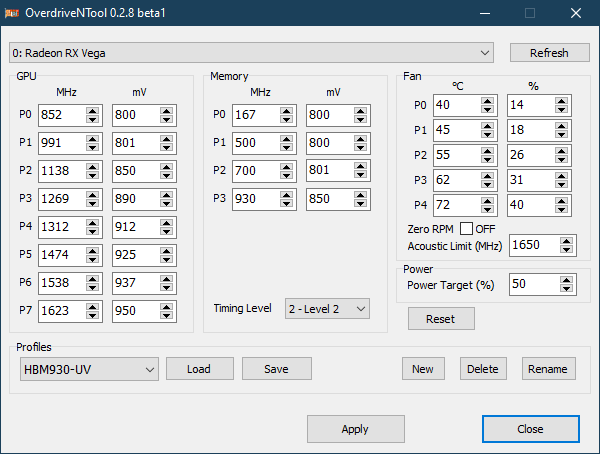Decrease GPU P1 MHz with down arrow

pos(92,148)
